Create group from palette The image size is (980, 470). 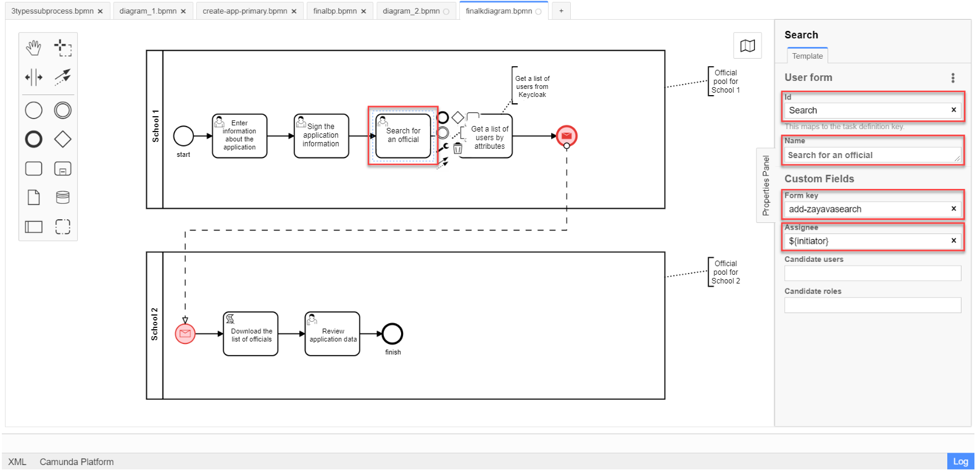63,227
